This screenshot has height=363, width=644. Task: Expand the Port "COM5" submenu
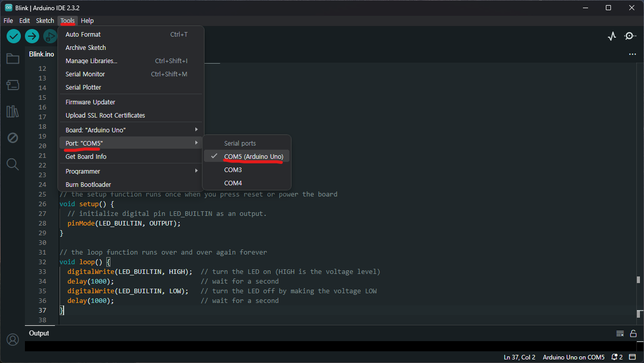[x=131, y=143]
